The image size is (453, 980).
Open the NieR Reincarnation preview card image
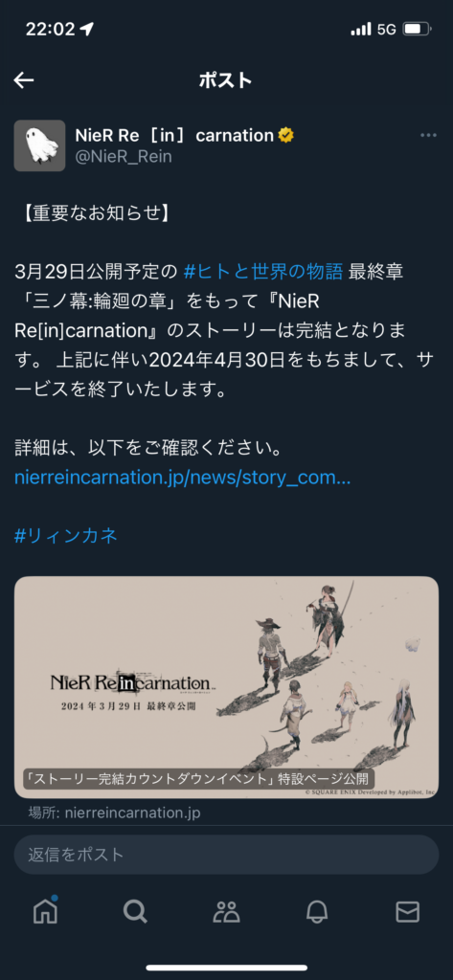226,687
